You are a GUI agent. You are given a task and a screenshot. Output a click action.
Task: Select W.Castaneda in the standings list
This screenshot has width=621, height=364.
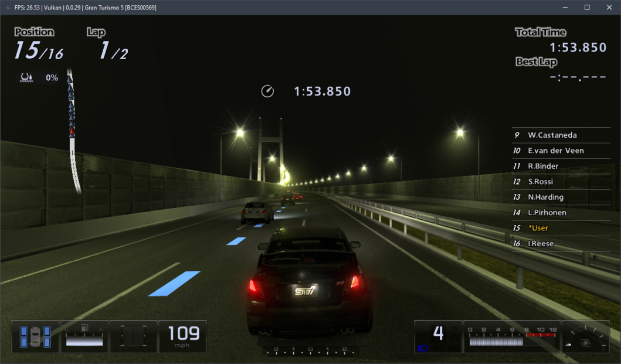click(552, 135)
